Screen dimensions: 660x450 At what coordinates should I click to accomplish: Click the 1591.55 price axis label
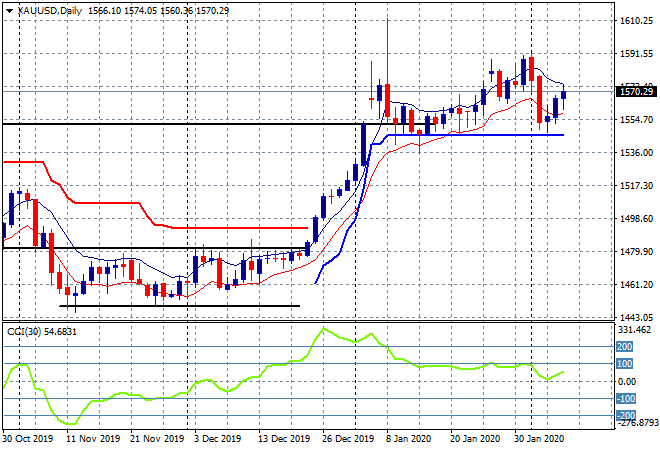pos(636,53)
